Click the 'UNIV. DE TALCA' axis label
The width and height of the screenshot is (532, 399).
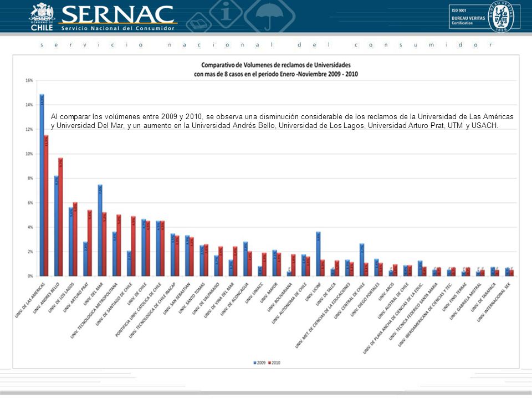click(x=326, y=294)
